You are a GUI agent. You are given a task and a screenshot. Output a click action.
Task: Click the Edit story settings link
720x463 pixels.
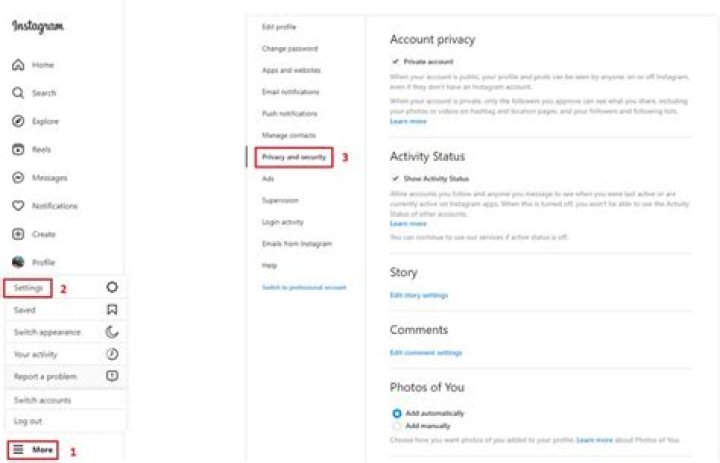click(419, 295)
